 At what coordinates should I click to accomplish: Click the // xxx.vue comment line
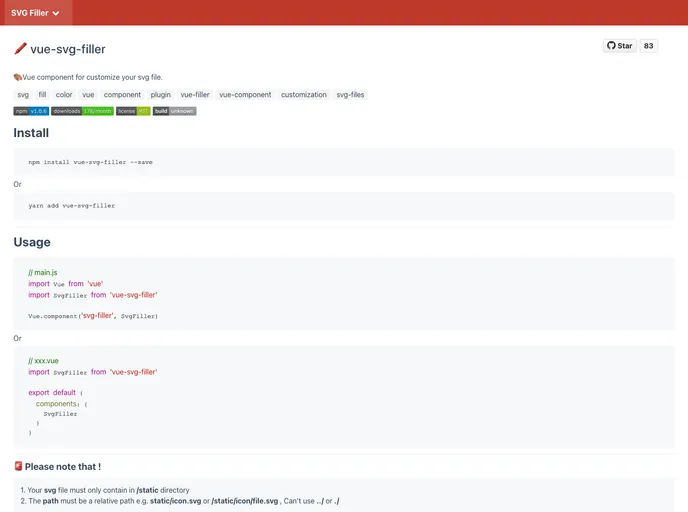point(43,361)
